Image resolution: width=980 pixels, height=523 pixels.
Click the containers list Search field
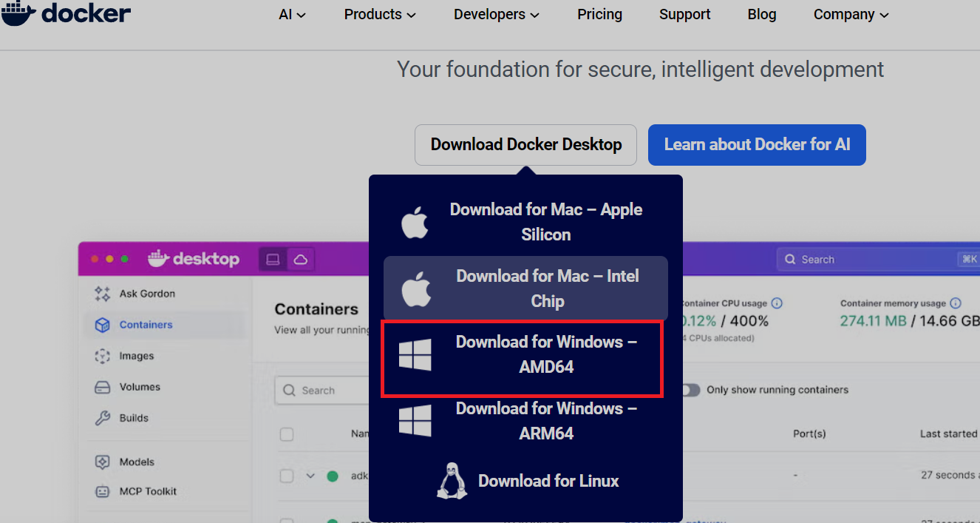[322, 391]
